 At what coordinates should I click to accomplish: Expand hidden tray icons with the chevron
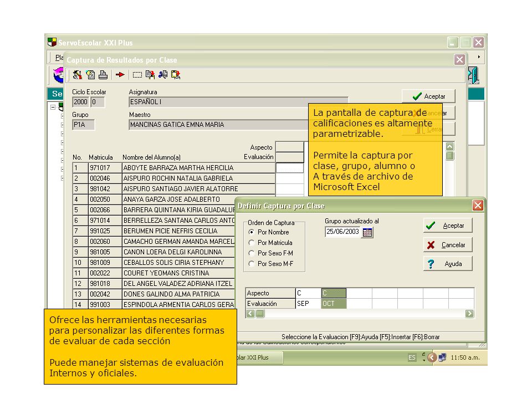432,357
